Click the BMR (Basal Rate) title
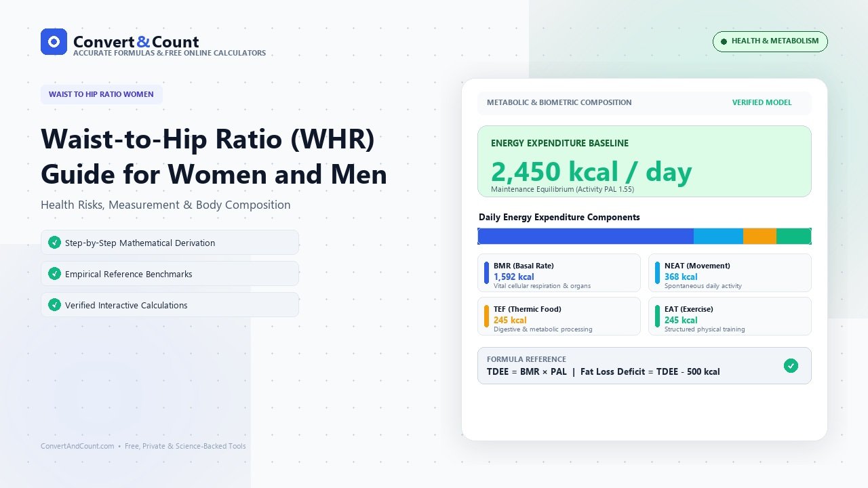The height and width of the screenshot is (488, 868). [x=524, y=266]
